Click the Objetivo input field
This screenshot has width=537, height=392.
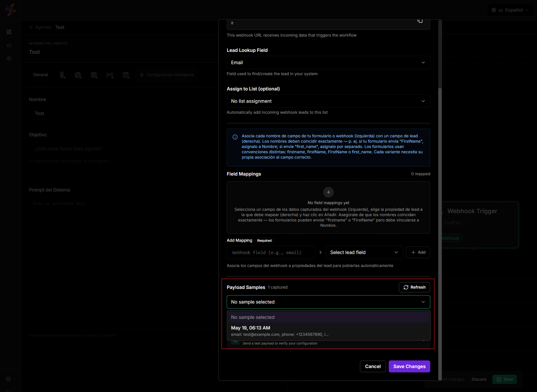(x=123, y=149)
